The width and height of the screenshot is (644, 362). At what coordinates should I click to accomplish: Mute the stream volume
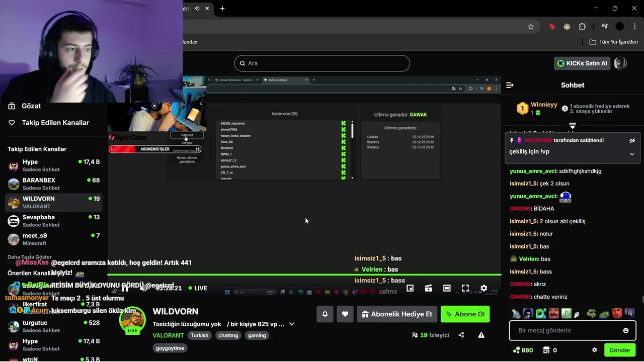tap(143, 288)
